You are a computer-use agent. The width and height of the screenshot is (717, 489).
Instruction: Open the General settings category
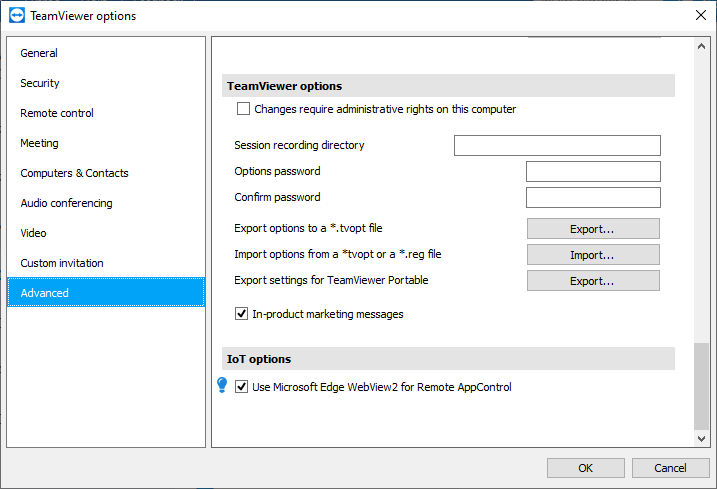pyautogui.click(x=106, y=53)
